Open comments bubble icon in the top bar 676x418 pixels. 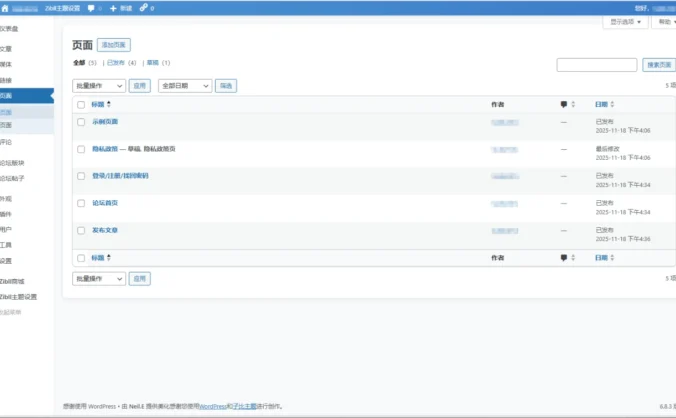tap(93, 7)
